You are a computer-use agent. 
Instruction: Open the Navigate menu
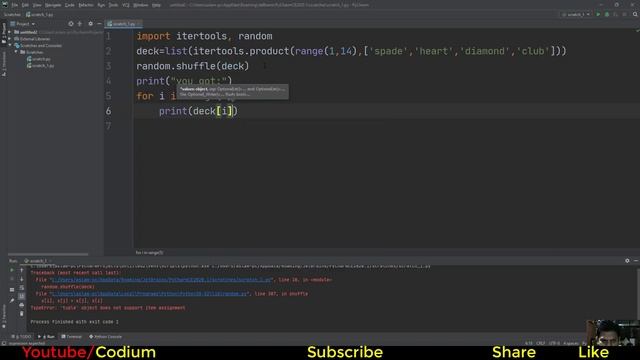pyautogui.click(x=53, y=5)
